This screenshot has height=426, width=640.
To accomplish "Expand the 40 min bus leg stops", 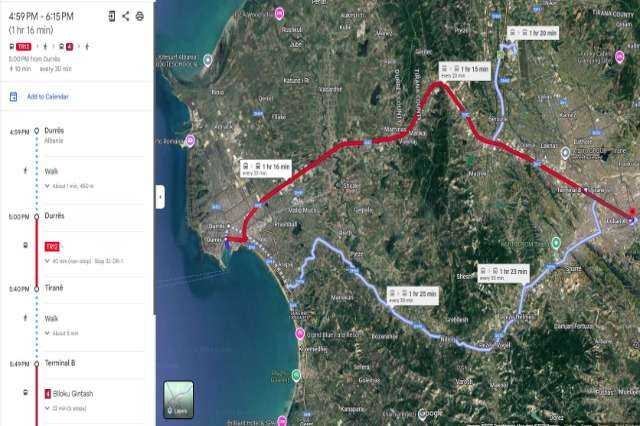I will [x=47, y=261].
